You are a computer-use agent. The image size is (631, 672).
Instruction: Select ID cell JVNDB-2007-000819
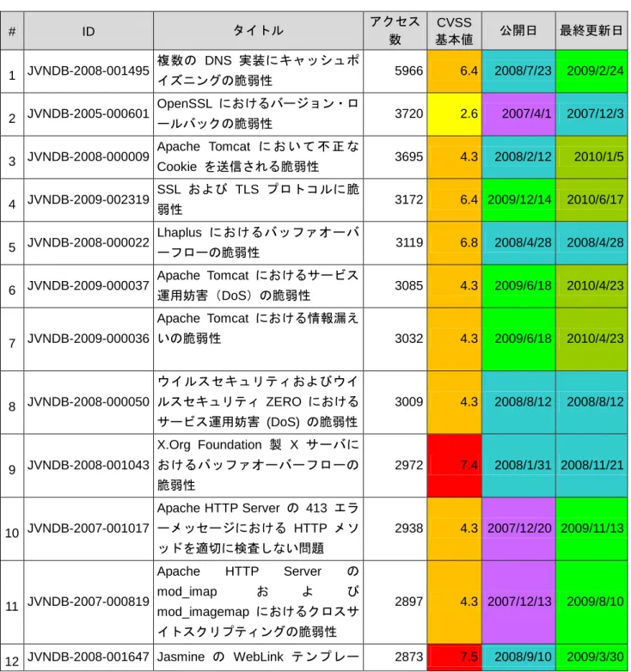[89, 602]
